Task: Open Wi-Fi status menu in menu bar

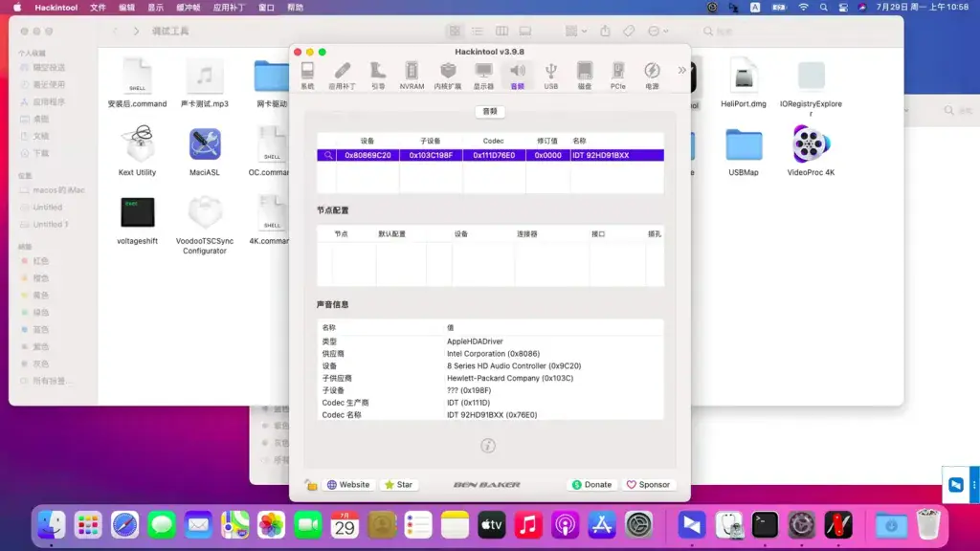Action: point(803,8)
